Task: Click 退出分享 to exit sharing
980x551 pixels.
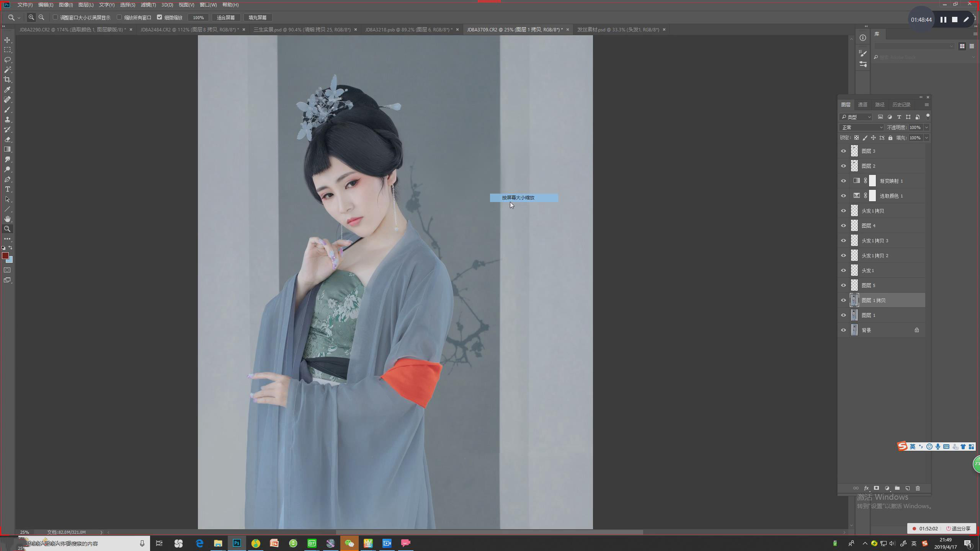Action: (x=959, y=529)
